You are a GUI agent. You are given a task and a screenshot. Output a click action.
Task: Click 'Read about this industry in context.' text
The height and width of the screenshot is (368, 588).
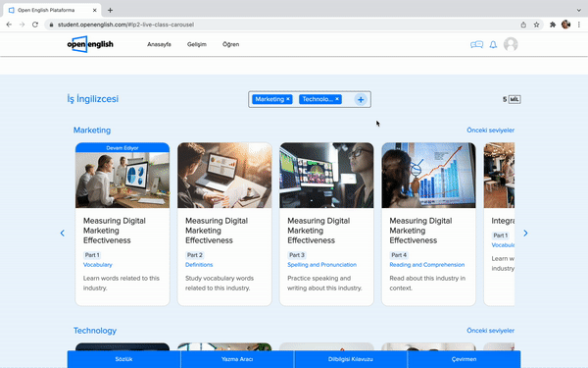click(427, 284)
